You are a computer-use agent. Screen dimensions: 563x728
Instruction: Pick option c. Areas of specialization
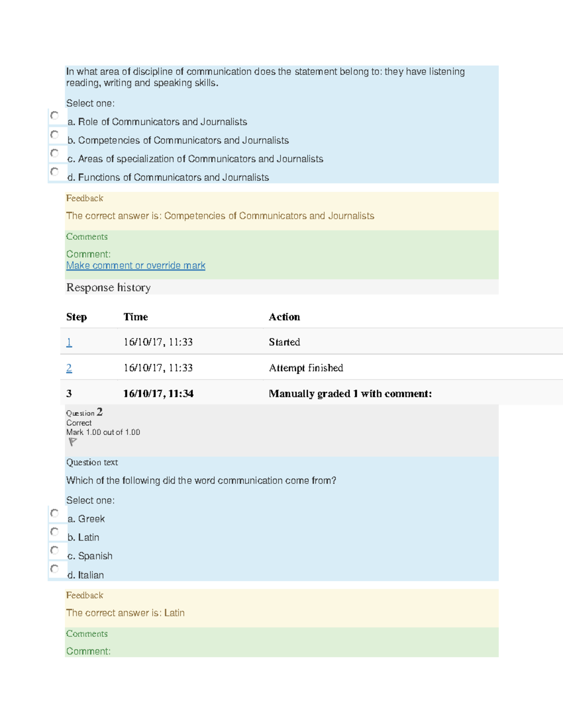(x=54, y=153)
